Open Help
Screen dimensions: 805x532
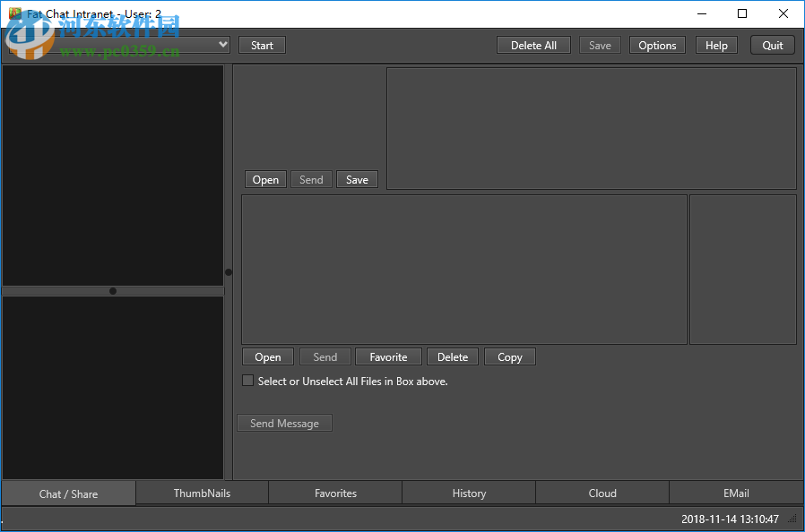tap(716, 45)
